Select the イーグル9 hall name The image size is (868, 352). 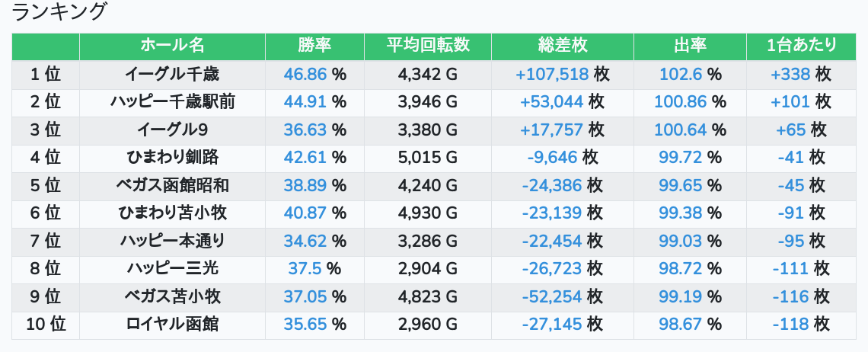(172, 130)
